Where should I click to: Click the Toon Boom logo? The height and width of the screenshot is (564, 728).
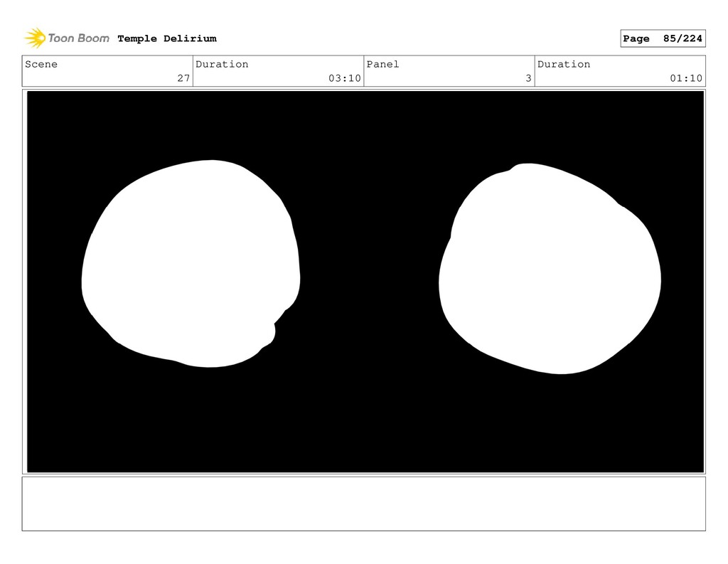click(x=67, y=38)
